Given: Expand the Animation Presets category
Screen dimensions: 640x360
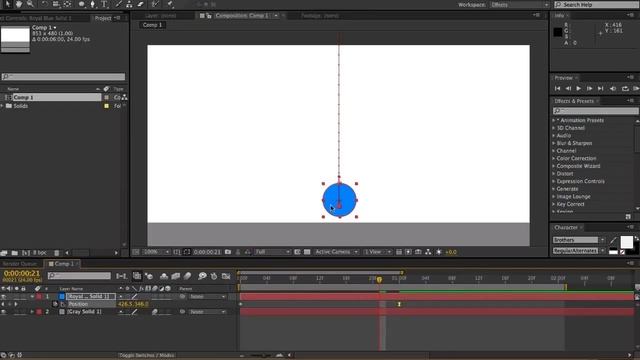Looking at the screenshot, I should (553, 120).
